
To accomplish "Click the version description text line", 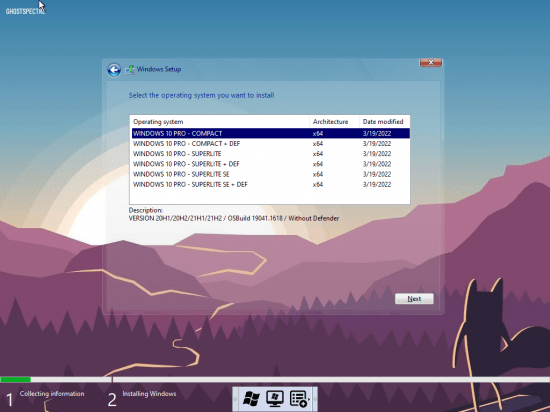I will (x=234, y=218).
